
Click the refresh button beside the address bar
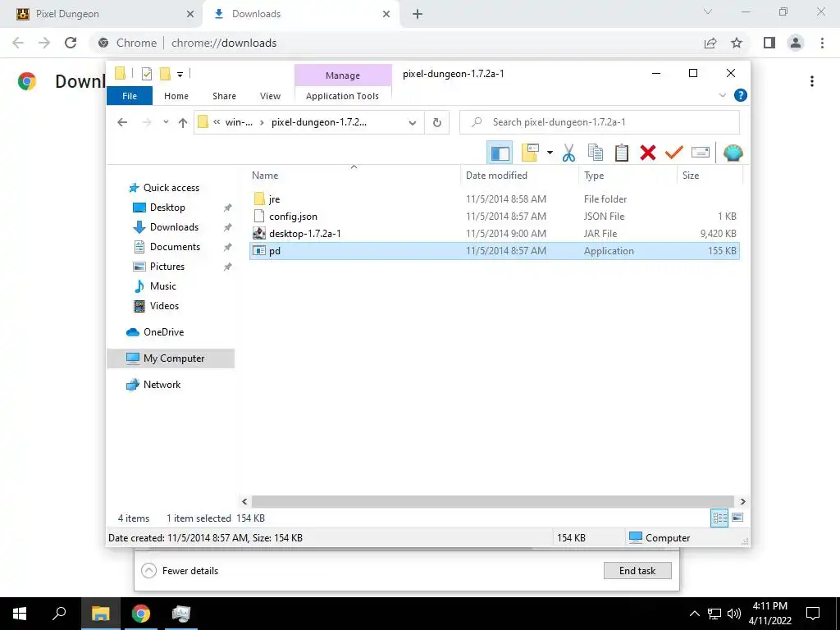coord(437,123)
